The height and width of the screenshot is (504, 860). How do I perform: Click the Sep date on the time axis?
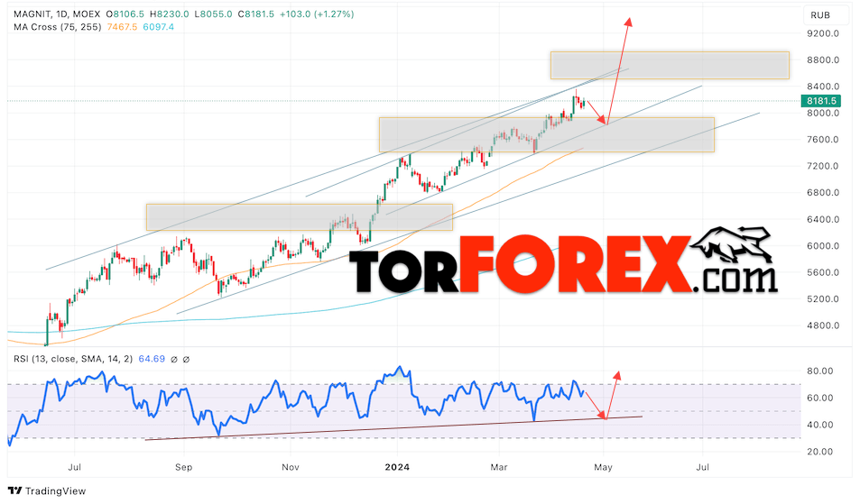tap(183, 467)
